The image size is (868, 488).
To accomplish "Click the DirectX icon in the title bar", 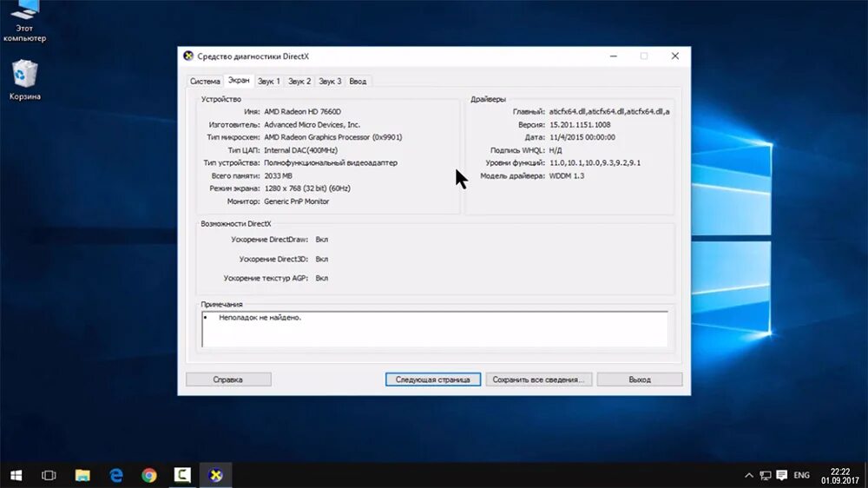I will [188, 56].
